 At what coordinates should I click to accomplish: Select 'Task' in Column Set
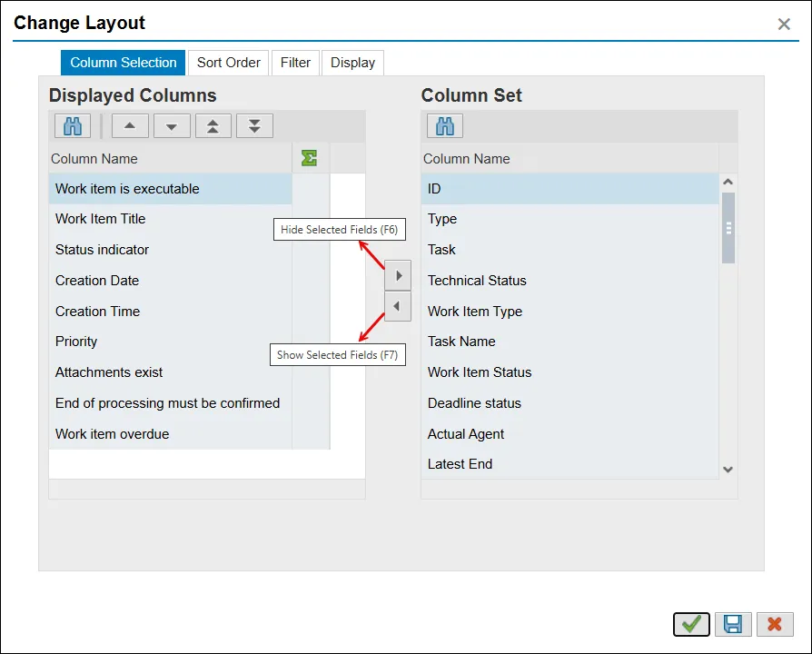569,250
